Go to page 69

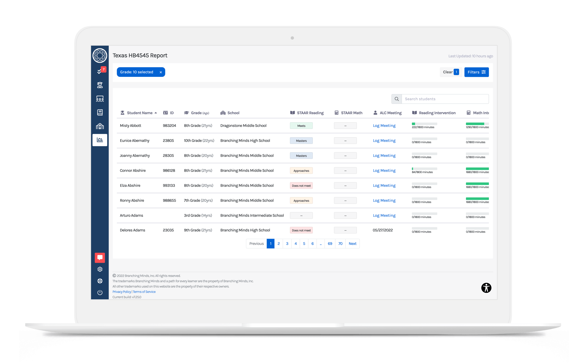(330, 244)
